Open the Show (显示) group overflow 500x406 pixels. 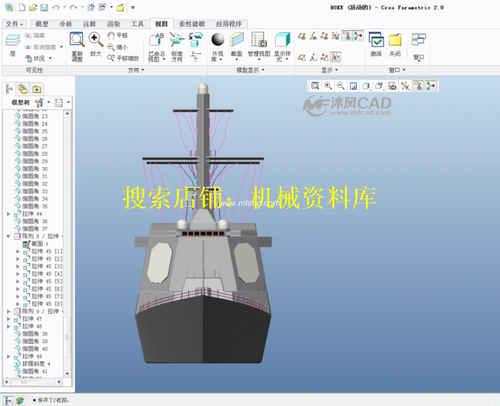tap(330, 70)
